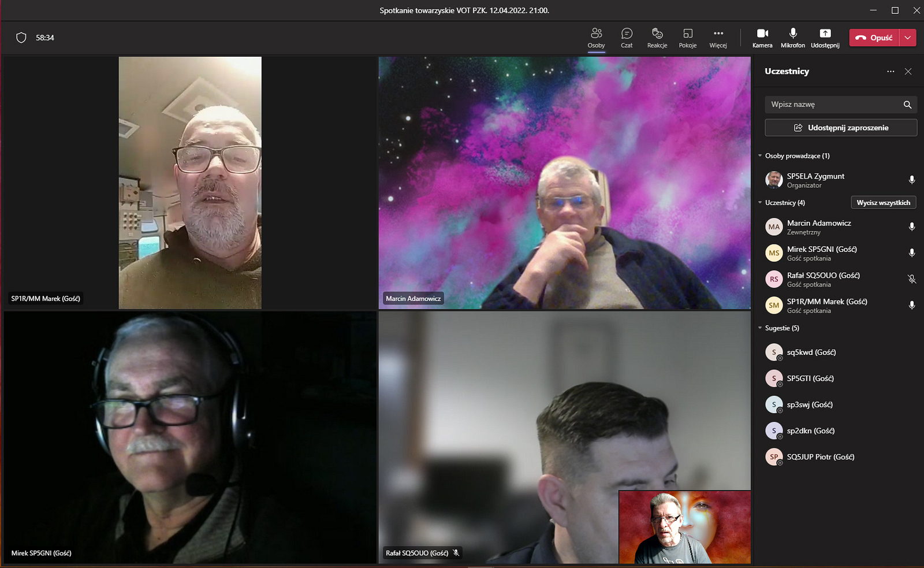Click microphone icon for Mirek SP5GNI
Image resolution: width=924 pixels, height=568 pixels.
(912, 253)
